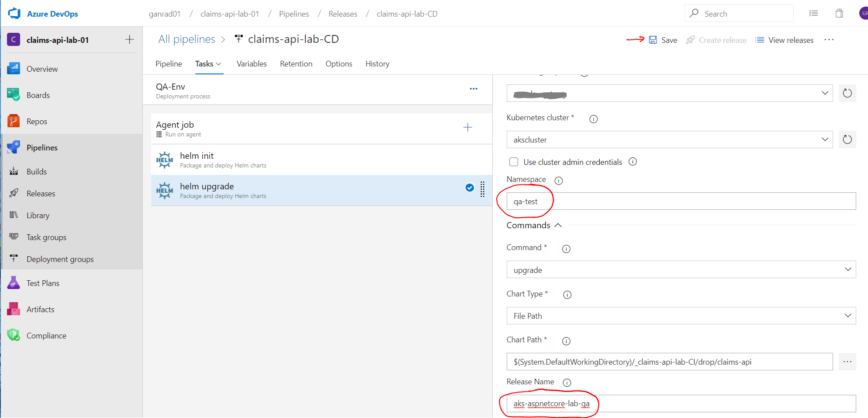The height and width of the screenshot is (418, 868).
Task: Refresh the resource group list
Action: click(x=847, y=93)
